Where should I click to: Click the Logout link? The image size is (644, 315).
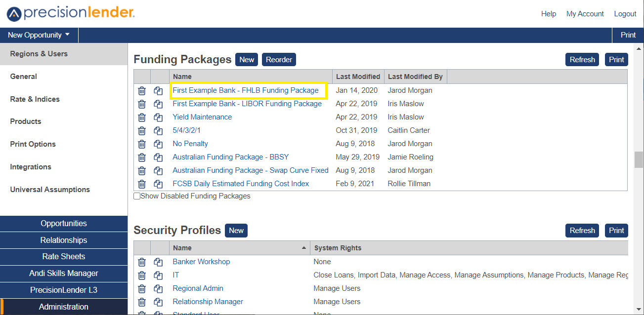click(x=625, y=14)
